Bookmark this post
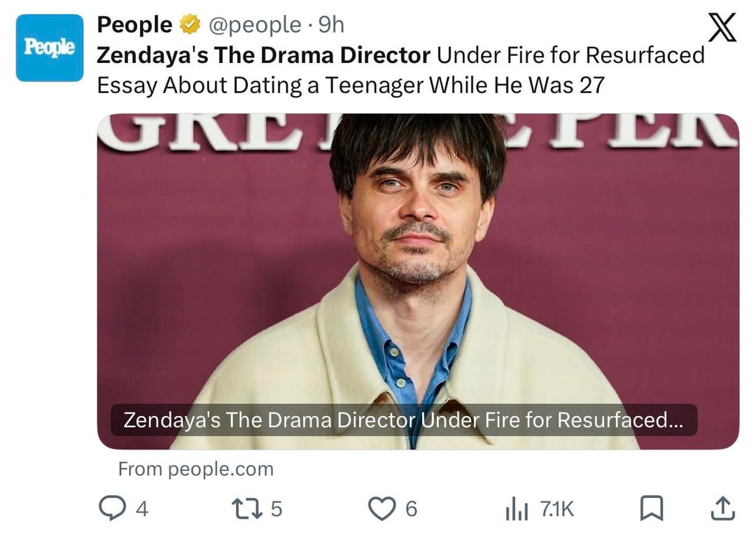This screenshot has height=535, width=756. (652, 509)
